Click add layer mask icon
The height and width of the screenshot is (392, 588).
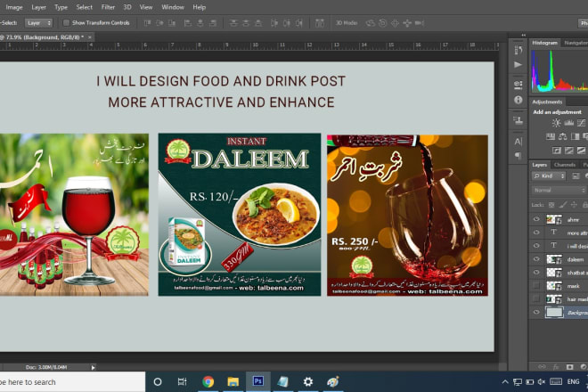click(569, 367)
